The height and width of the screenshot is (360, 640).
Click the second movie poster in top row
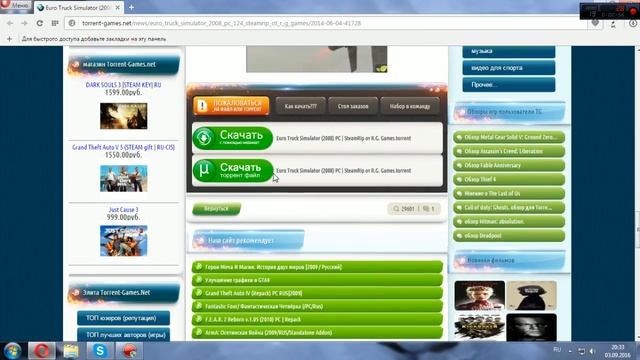[x=531, y=296]
